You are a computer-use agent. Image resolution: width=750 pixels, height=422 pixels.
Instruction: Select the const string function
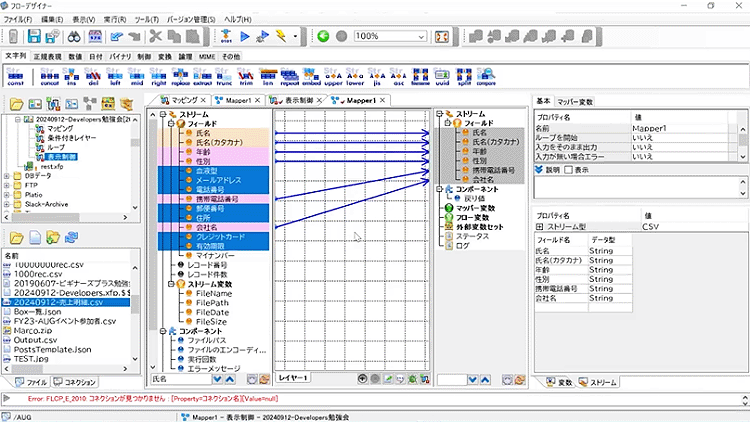pos(15,77)
